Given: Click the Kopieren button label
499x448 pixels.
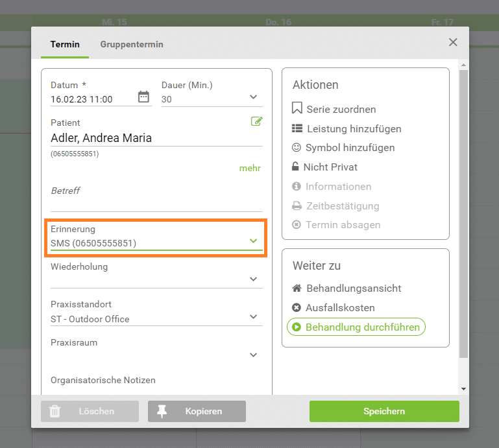Looking at the screenshot, I should [204, 411].
